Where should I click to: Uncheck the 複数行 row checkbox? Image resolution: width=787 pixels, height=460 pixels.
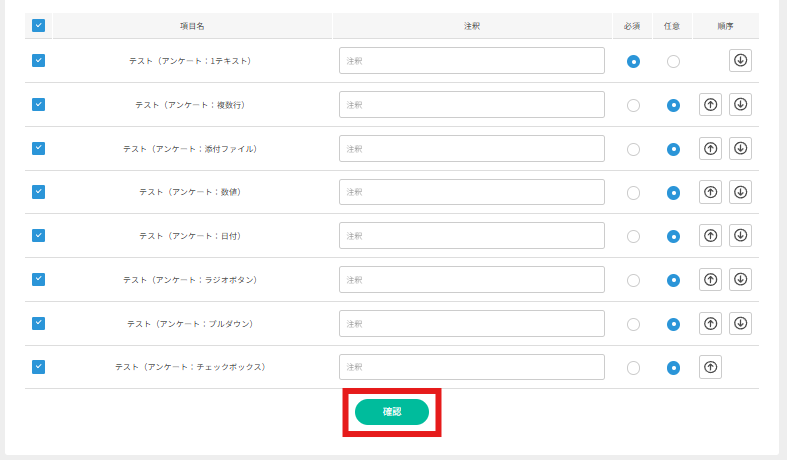click(38, 104)
